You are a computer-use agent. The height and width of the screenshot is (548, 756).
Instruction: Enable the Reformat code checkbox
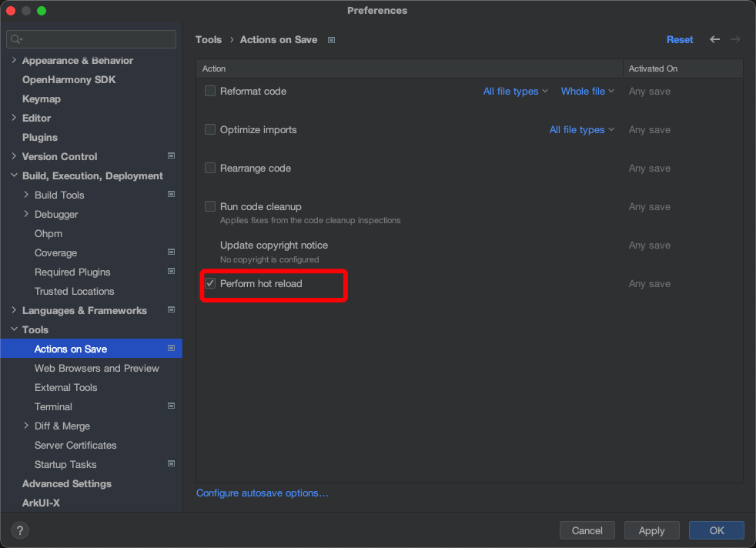pos(210,91)
